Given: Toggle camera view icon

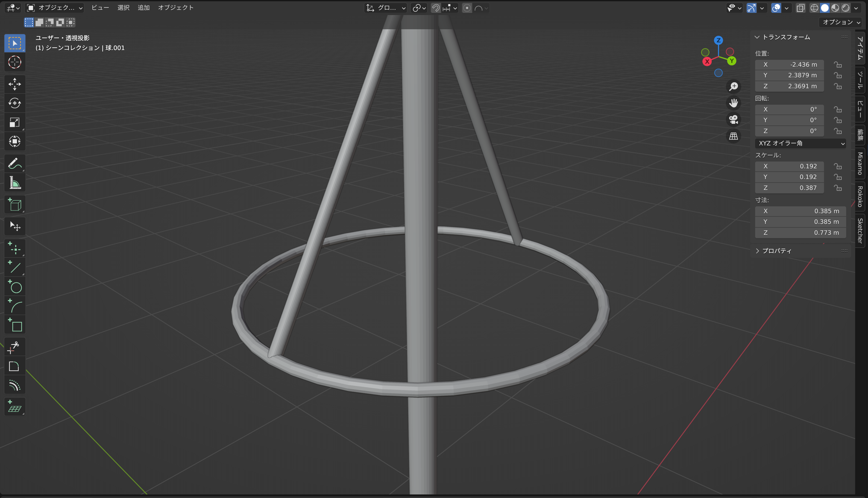Looking at the screenshot, I should click(x=734, y=120).
